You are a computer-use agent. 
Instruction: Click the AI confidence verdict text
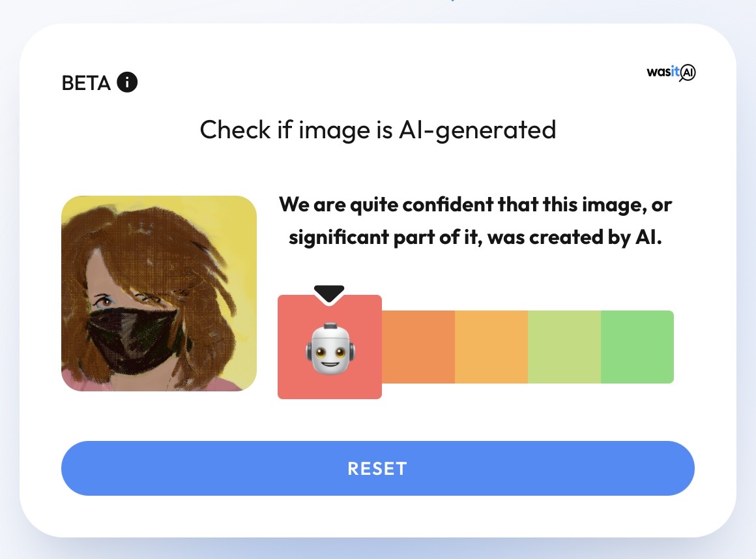coord(475,220)
